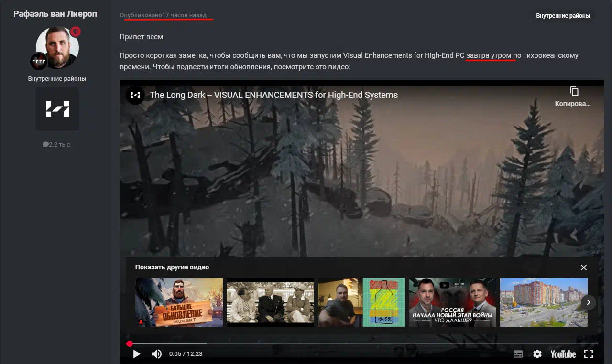The width and height of the screenshot is (612, 364).
Task: Open 'Опубликовано 17 часов назад' timestamp
Action: click(x=163, y=15)
